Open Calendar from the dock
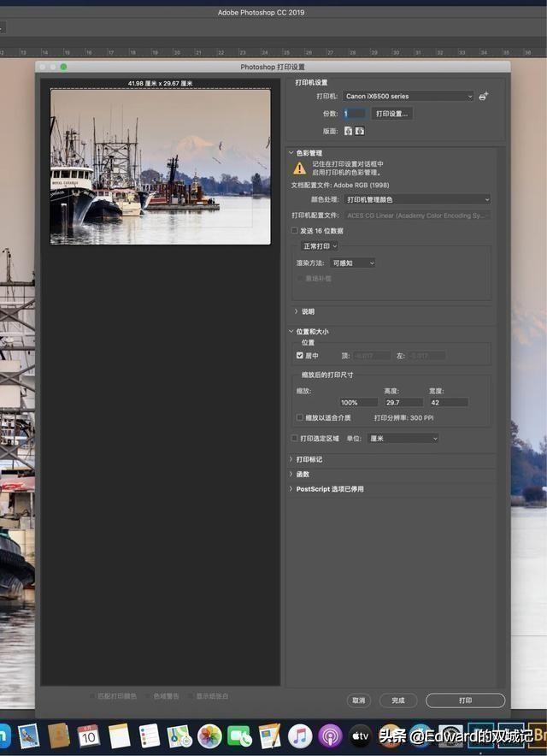Viewport: 547px width, 756px height. click(x=89, y=736)
